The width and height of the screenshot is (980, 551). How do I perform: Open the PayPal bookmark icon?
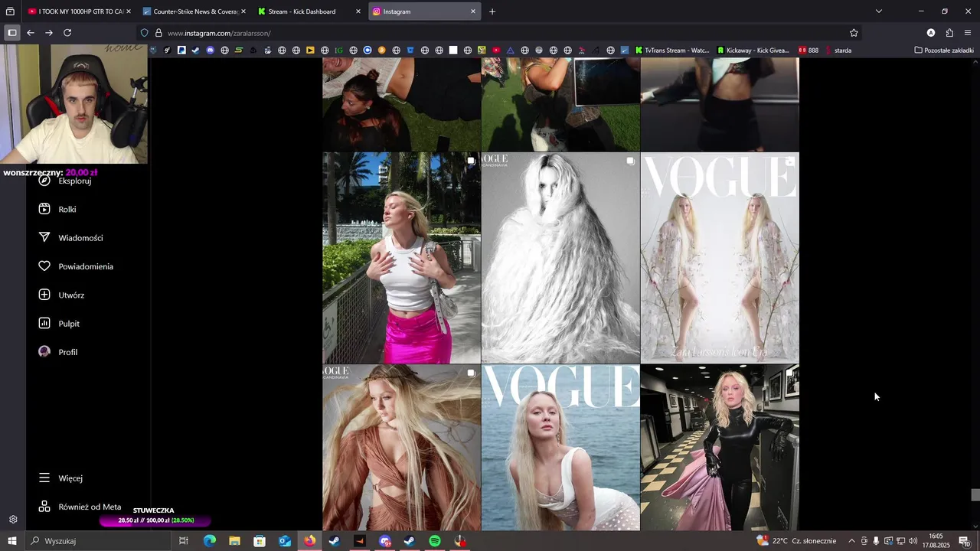tap(181, 51)
